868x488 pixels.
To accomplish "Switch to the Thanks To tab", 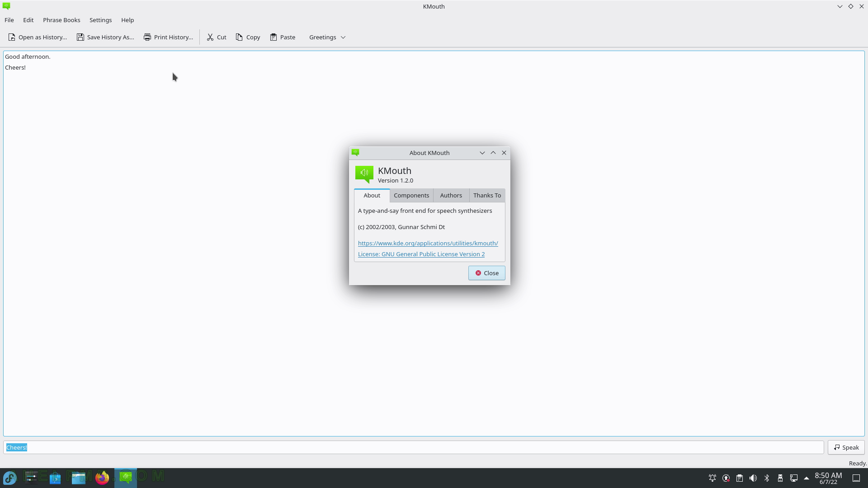I will [x=487, y=195].
